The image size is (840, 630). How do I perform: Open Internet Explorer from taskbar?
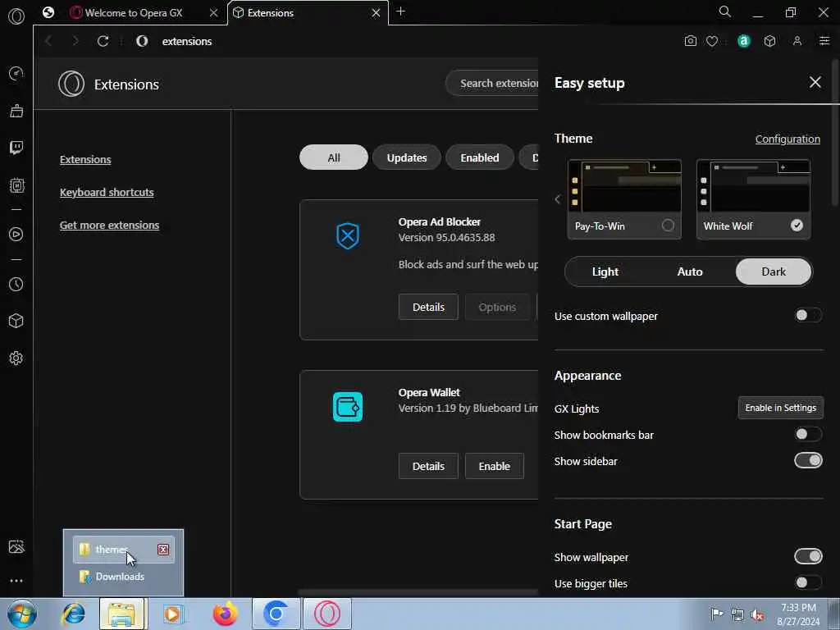(x=73, y=614)
